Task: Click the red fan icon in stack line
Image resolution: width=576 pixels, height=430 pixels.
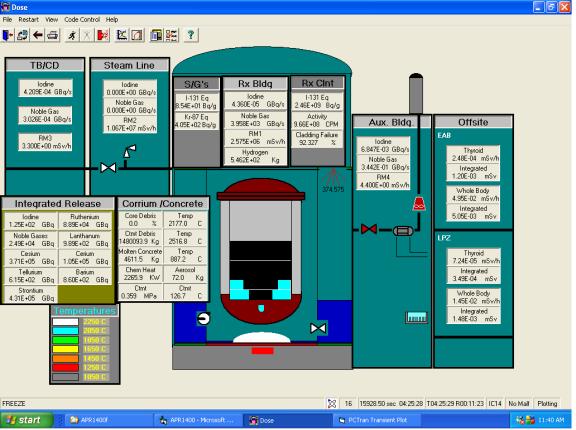Action: tap(419, 204)
